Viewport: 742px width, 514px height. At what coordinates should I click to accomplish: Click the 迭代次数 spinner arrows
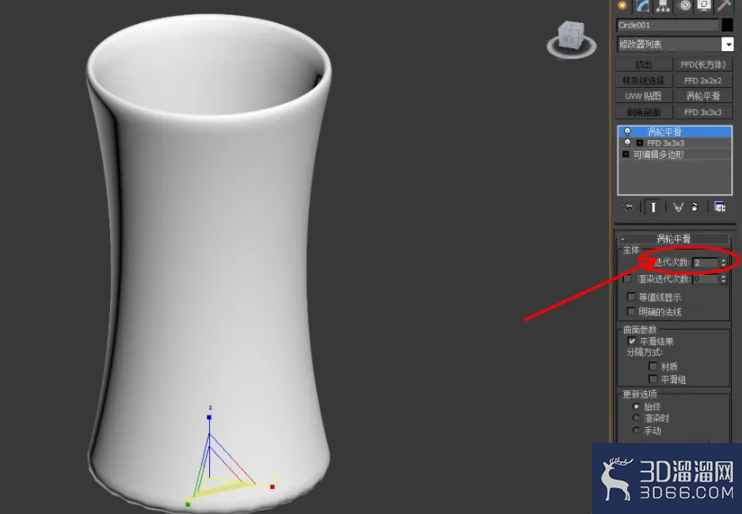click(723, 263)
